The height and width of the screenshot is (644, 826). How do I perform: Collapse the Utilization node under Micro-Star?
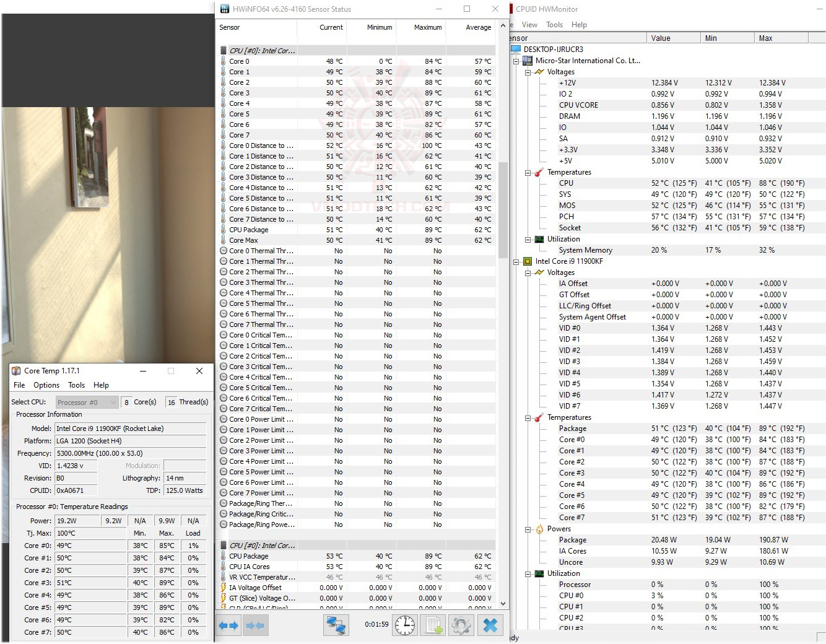(x=528, y=239)
